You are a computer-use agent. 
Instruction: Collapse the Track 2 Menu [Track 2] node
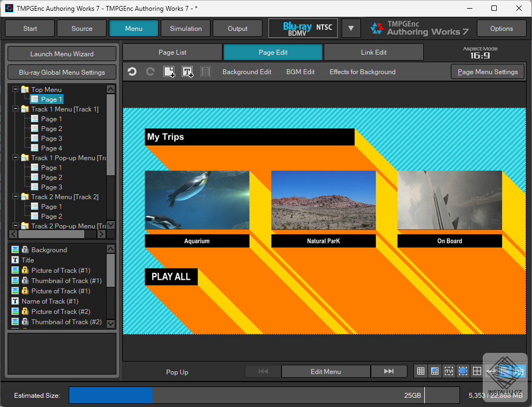click(x=15, y=196)
